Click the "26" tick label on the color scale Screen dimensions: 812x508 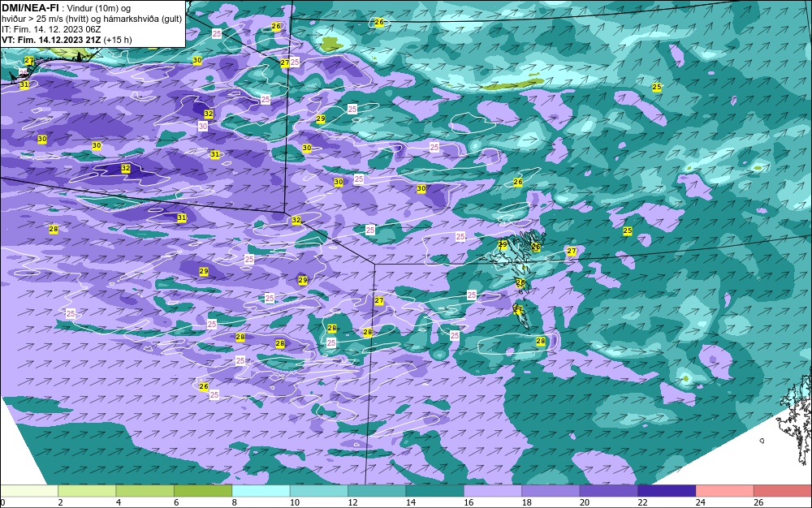point(758,502)
